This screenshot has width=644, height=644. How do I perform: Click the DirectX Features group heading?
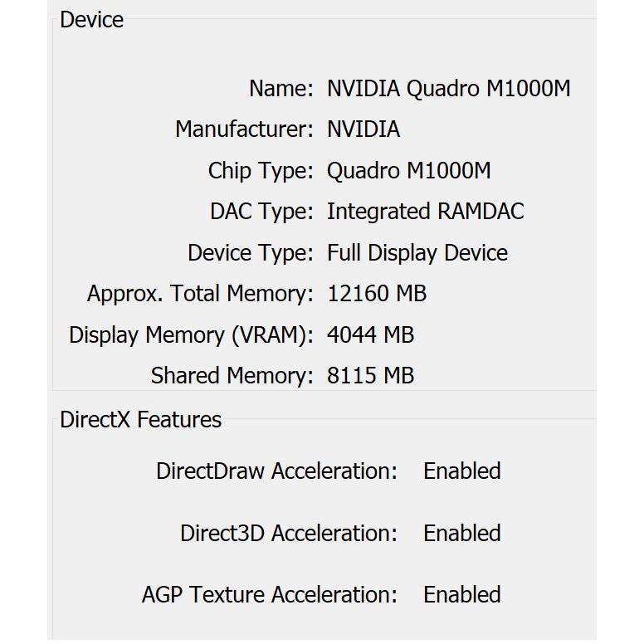point(140,420)
